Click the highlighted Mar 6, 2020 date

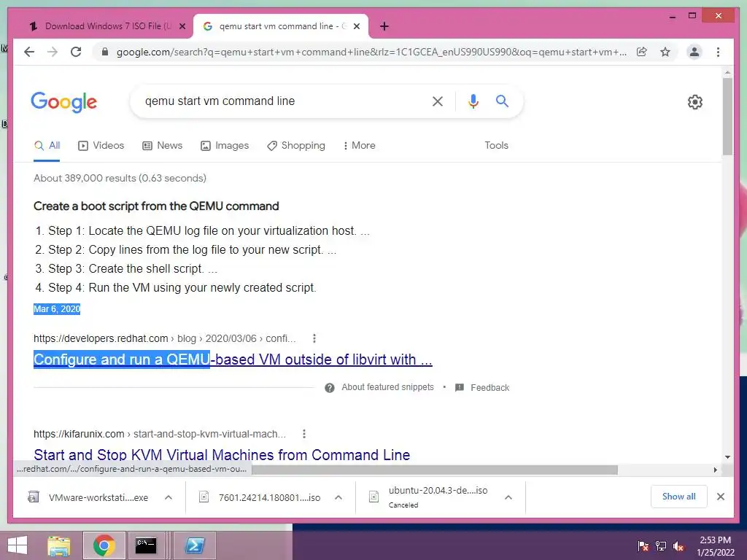57,309
